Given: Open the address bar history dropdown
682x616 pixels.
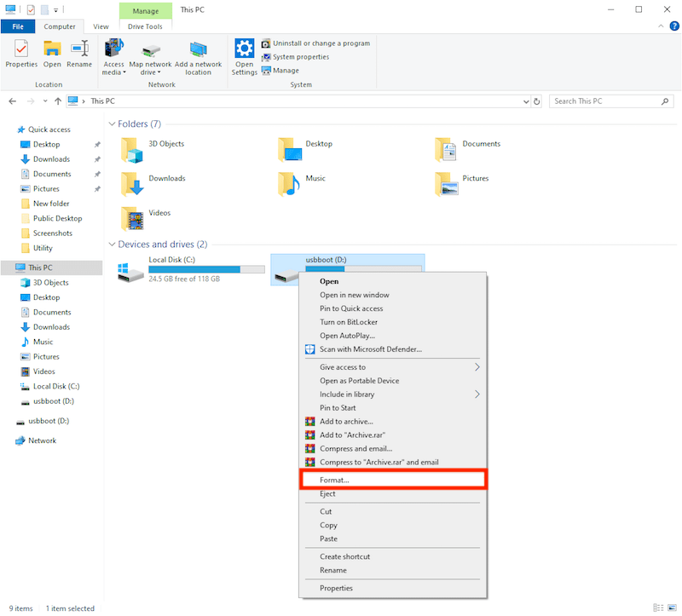Looking at the screenshot, I should click(x=527, y=101).
